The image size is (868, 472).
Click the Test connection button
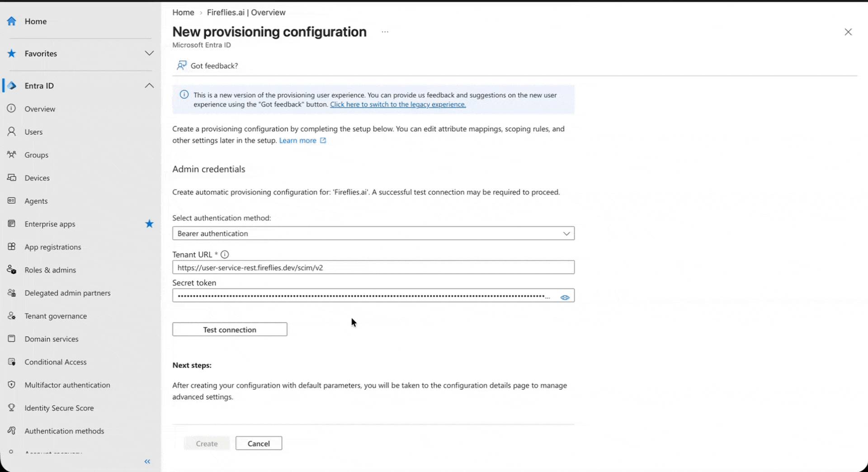click(230, 329)
